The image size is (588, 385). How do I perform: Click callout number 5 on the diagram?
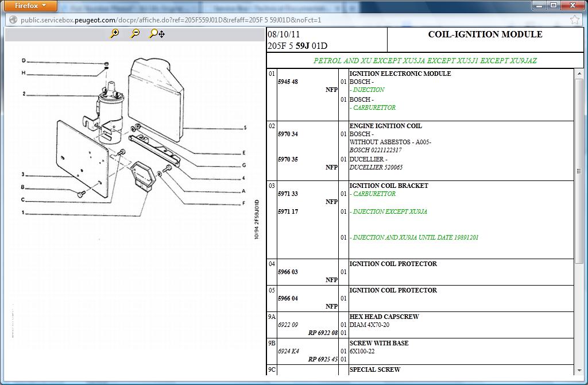point(245,128)
